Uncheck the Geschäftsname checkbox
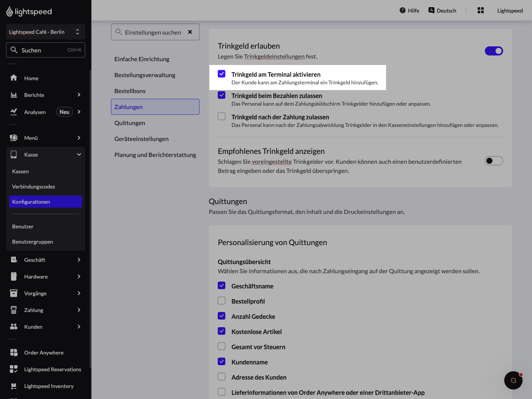The width and height of the screenshot is (532, 399). [222, 285]
